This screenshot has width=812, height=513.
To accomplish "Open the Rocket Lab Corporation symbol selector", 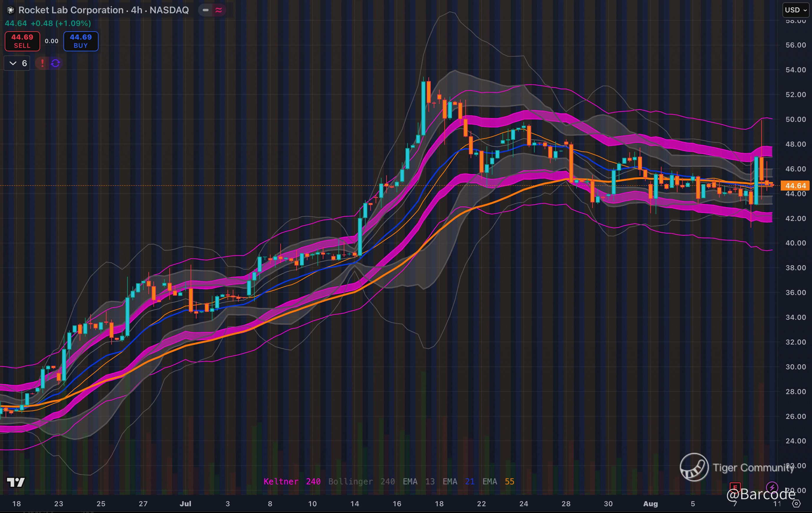I will (x=71, y=10).
